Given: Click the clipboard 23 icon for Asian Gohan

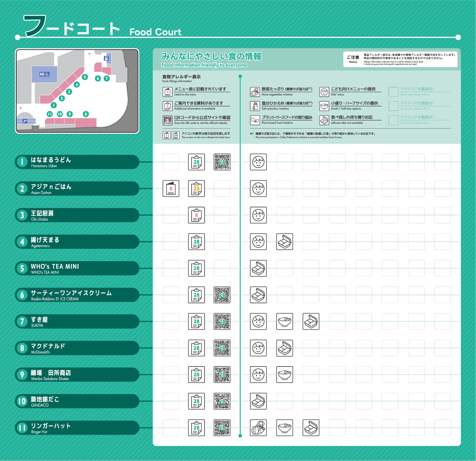Looking at the screenshot, I should click(x=196, y=189).
